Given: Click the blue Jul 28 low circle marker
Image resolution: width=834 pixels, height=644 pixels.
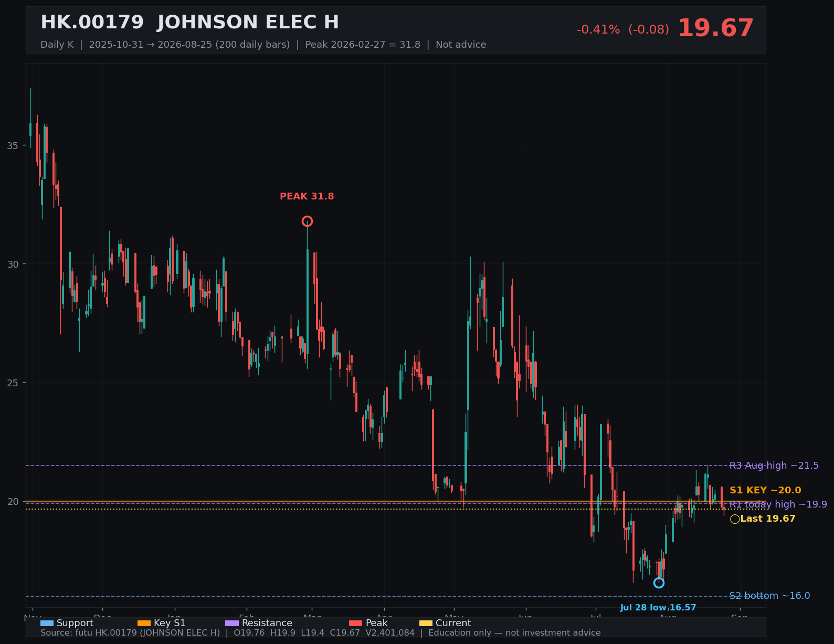Looking at the screenshot, I should click(x=659, y=583).
